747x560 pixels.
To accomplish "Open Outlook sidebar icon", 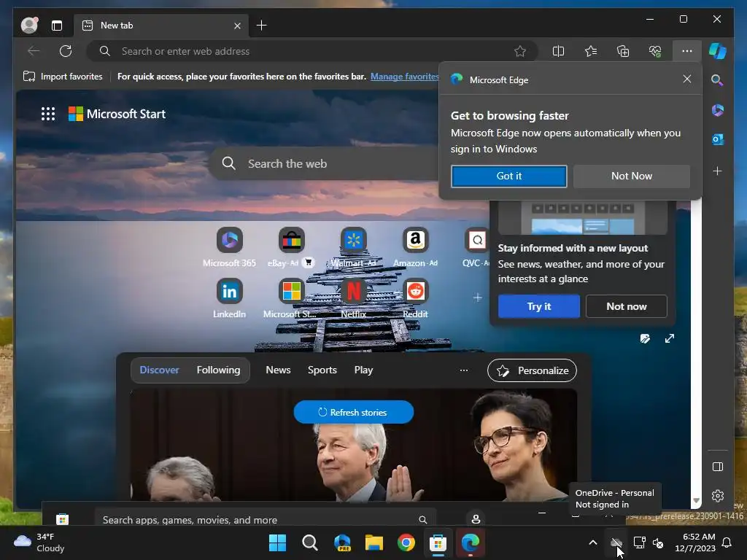I will (718, 139).
